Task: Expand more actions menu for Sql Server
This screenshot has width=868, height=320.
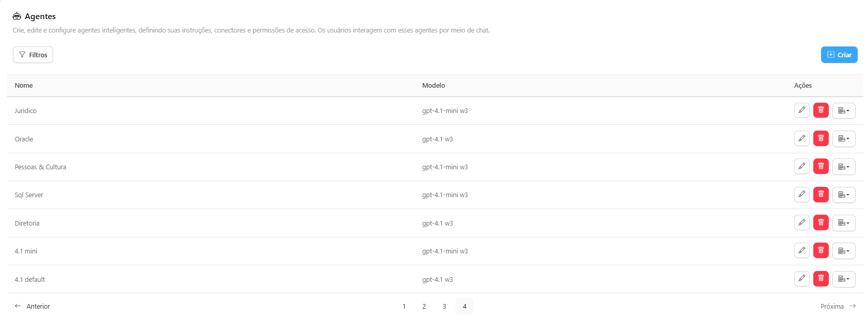Action: pyautogui.click(x=843, y=195)
